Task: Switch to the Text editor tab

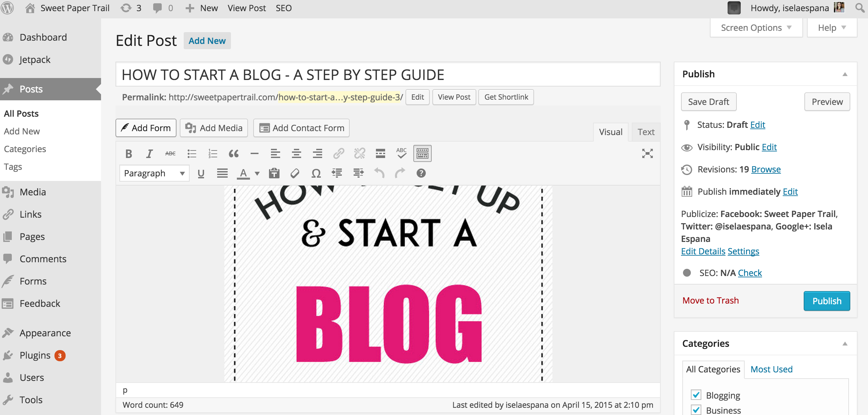Action: (x=646, y=132)
